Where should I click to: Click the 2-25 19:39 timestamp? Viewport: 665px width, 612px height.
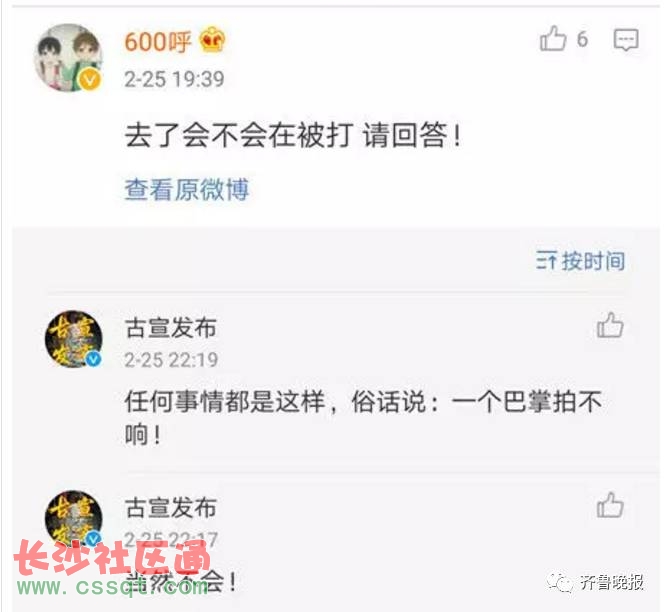pyautogui.click(x=174, y=79)
